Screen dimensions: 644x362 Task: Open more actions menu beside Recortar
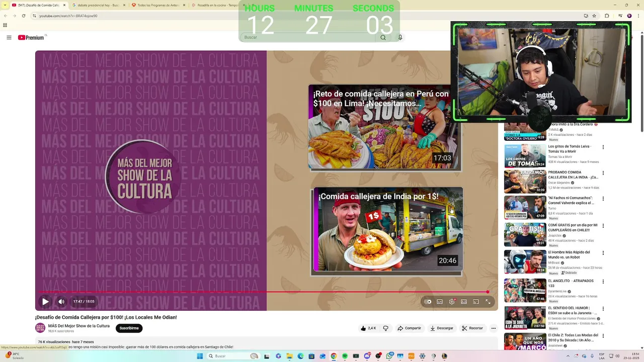[494, 328]
